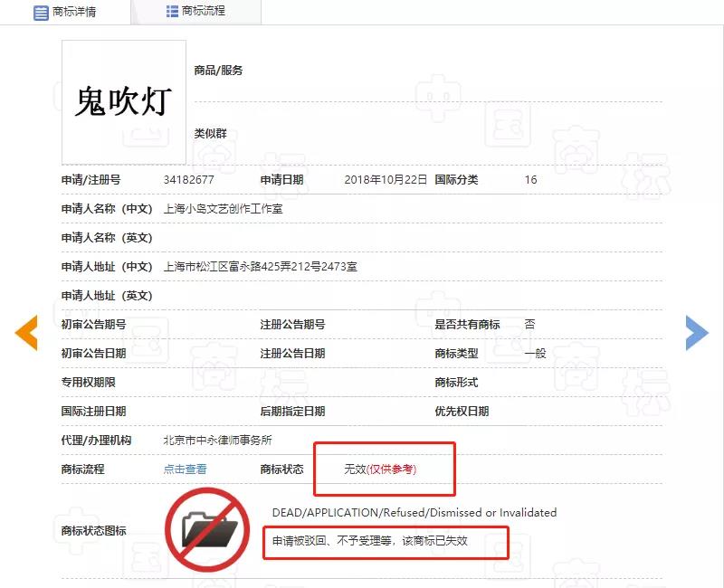The width and height of the screenshot is (724, 588).
Task: Click applicant name 上海小岛文艺创作工作室
Action: coord(223,208)
